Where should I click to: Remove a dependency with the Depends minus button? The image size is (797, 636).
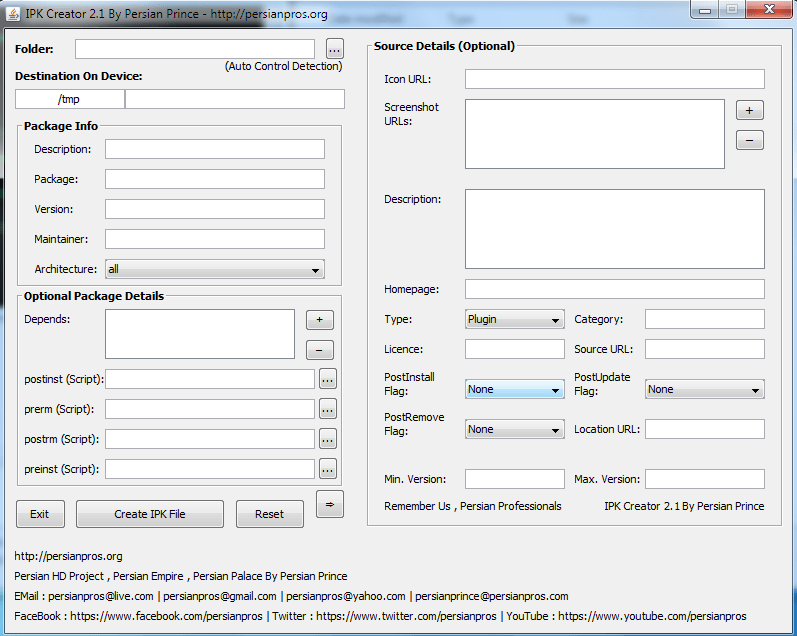(319, 350)
